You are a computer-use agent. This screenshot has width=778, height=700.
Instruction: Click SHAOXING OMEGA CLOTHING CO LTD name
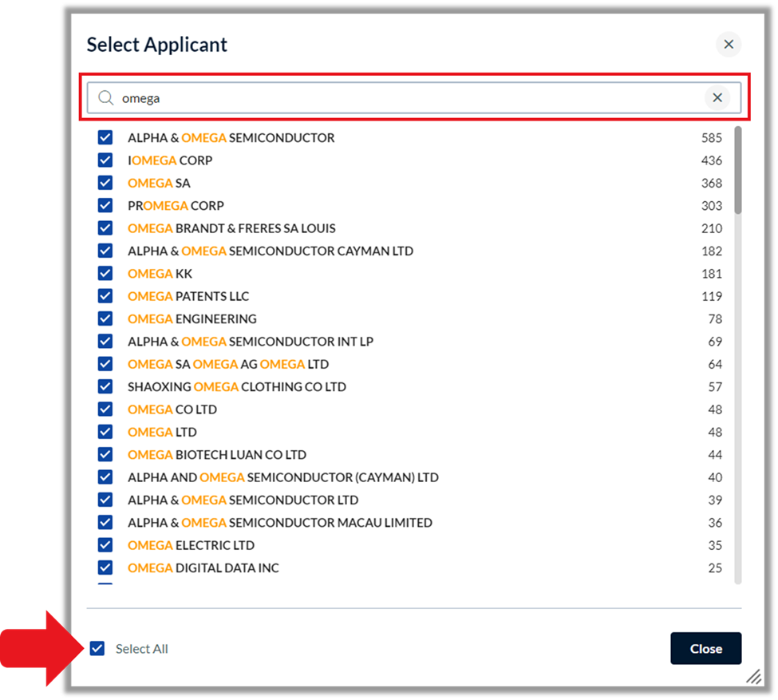[237, 387]
